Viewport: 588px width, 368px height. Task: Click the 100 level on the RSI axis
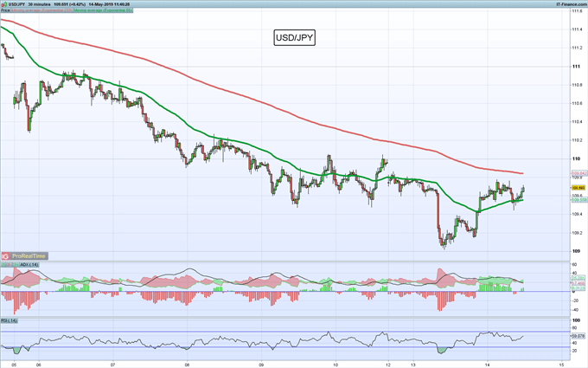tap(576, 320)
